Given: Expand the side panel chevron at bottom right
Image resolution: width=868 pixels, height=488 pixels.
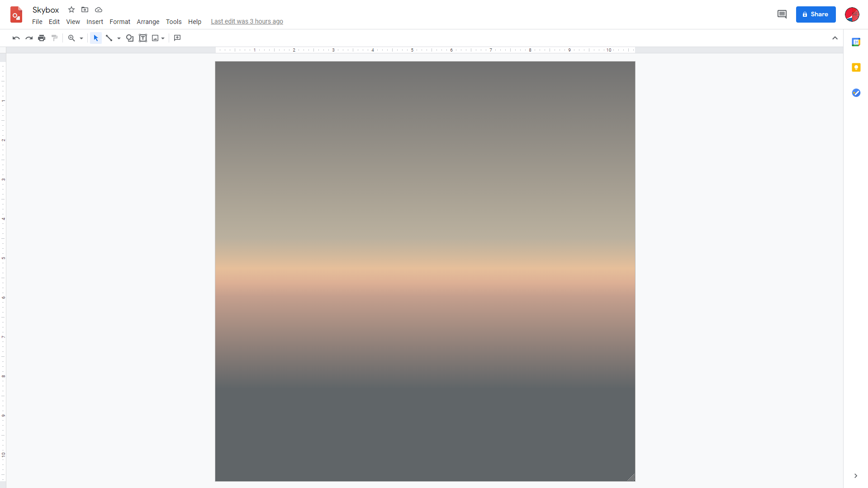Looking at the screenshot, I should [x=856, y=475].
